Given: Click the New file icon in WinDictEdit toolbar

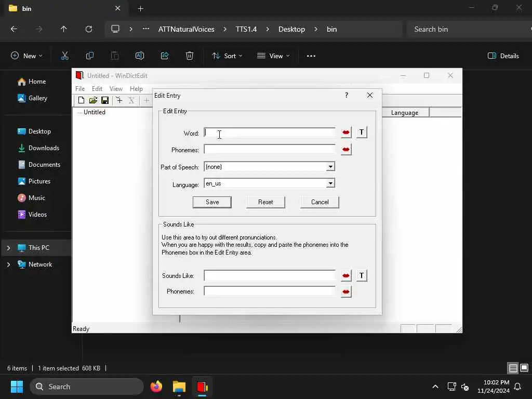Looking at the screenshot, I should (x=81, y=100).
